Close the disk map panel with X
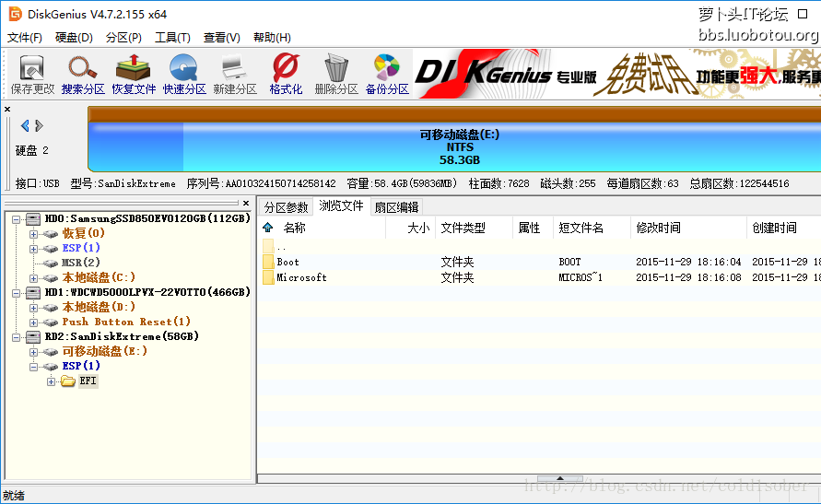Image resolution: width=821 pixels, height=504 pixels. [7, 110]
